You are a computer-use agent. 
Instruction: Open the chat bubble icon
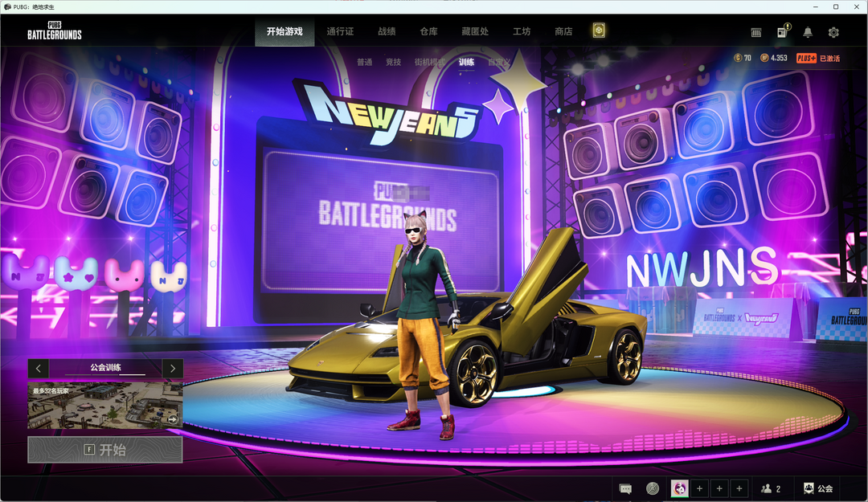pyautogui.click(x=625, y=488)
